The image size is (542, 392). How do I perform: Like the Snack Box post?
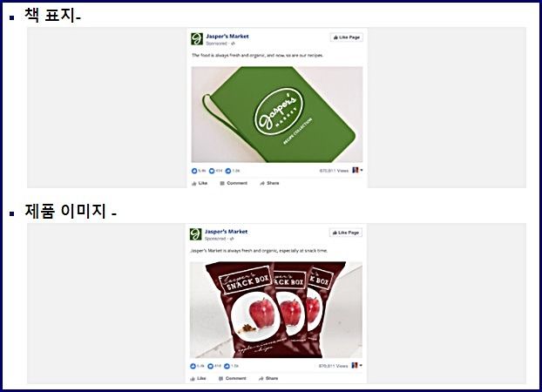[198, 379]
